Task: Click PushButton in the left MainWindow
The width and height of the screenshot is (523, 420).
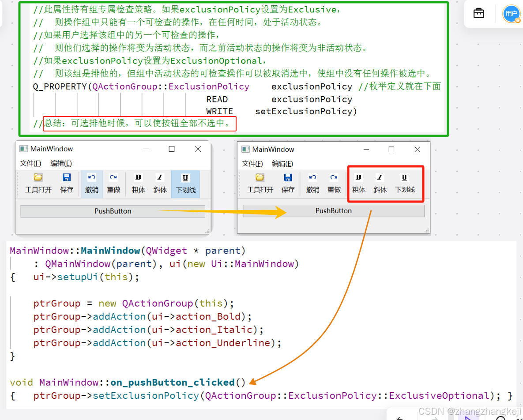Action: (113, 211)
